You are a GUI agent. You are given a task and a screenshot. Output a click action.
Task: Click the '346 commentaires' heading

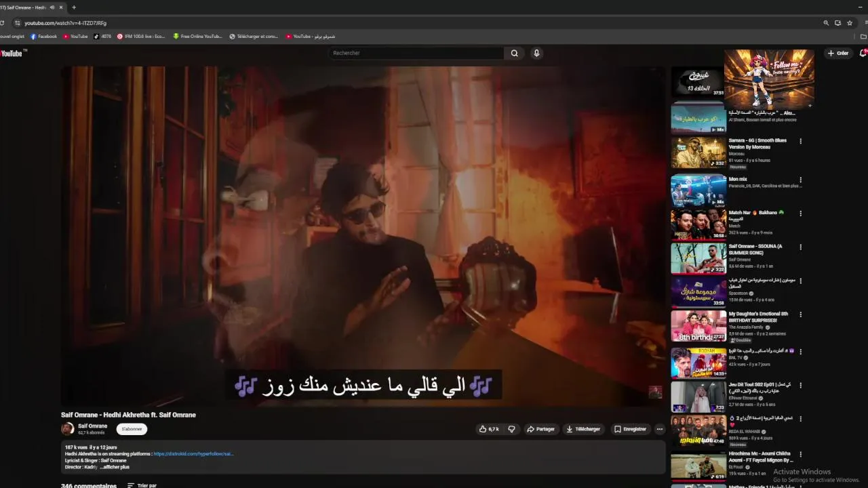point(89,485)
